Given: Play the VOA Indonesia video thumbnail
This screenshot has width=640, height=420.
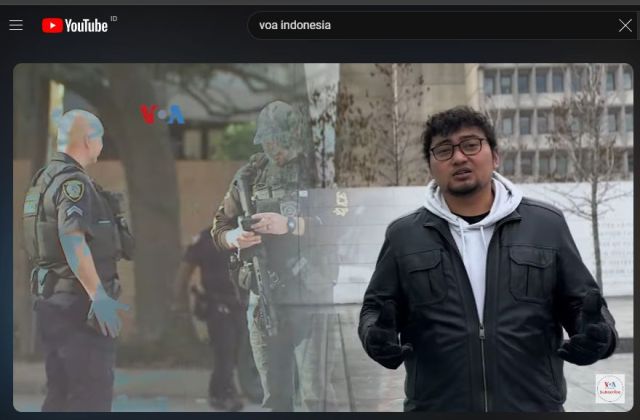Looking at the screenshot, I should [x=323, y=237].
